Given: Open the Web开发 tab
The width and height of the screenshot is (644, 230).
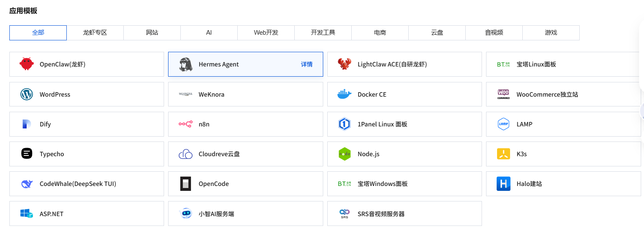Looking at the screenshot, I should pos(266,33).
